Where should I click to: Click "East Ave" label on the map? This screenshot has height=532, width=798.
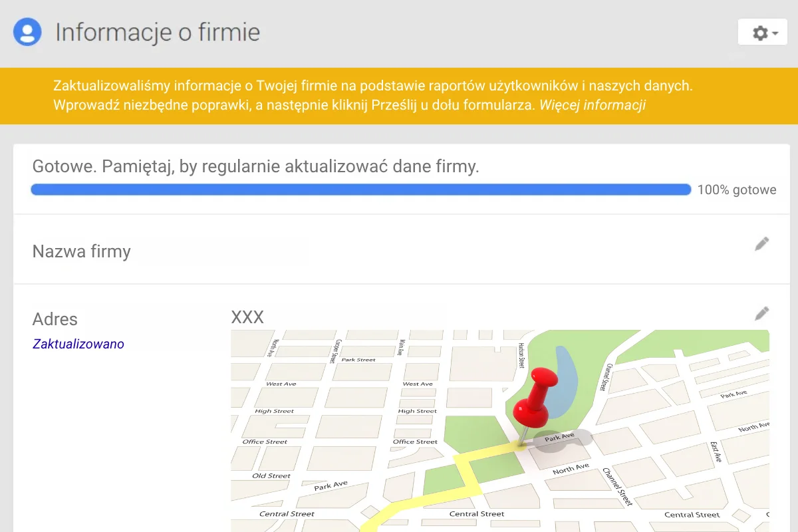[716, 452]
